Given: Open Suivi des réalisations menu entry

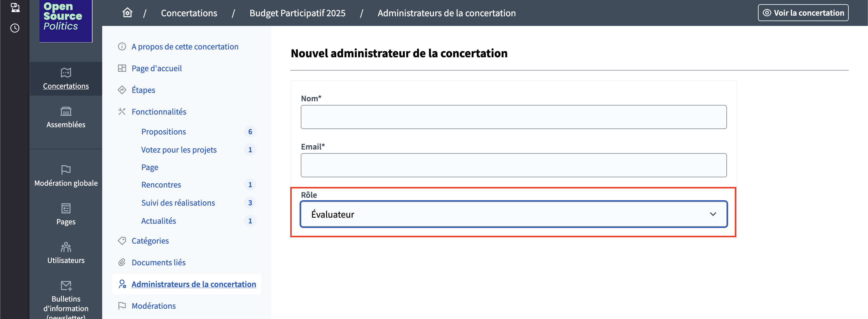Looking at the screenshot, I should (x=178, y=203).
